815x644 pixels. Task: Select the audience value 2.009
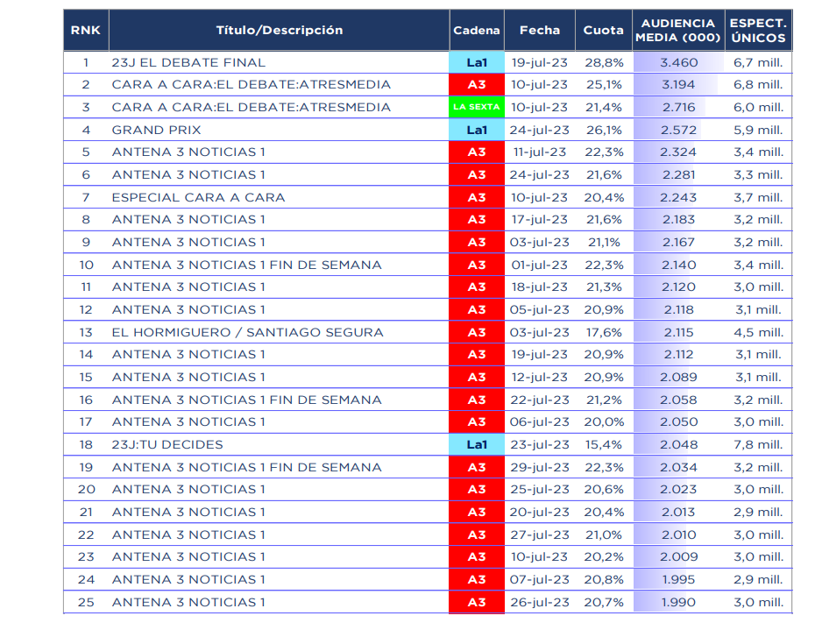tap(679, 557)
